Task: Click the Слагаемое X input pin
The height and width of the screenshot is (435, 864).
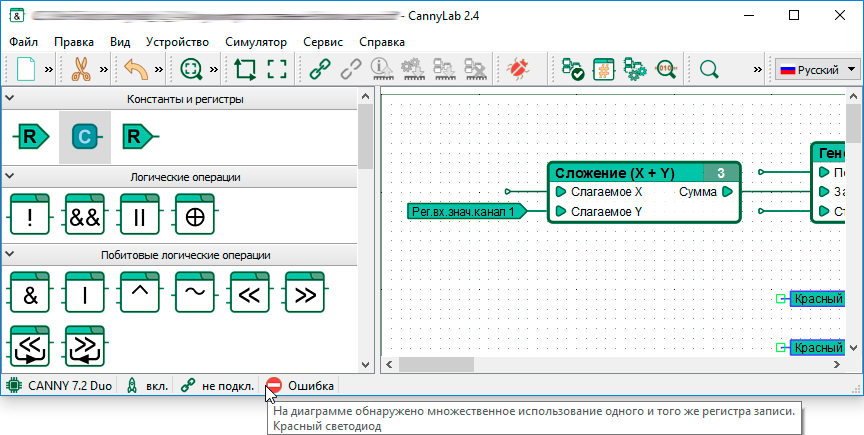Action: (x=561, y=192)
